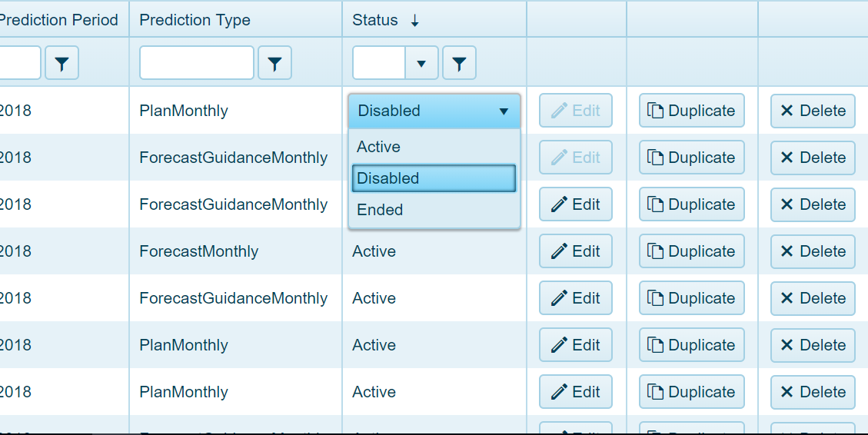This screenshot has width=868, height=435.
Task: Click the Prediction Type filter funnel icon
Action: 274,64
